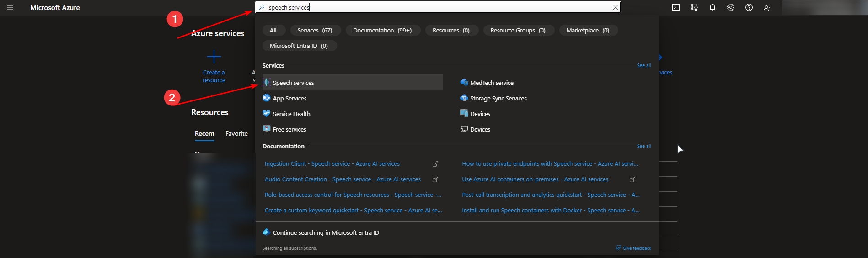Viewport: 868px width, 258px height.
Task: Open the Cloud Shell icon
Action: coord(676,7)
